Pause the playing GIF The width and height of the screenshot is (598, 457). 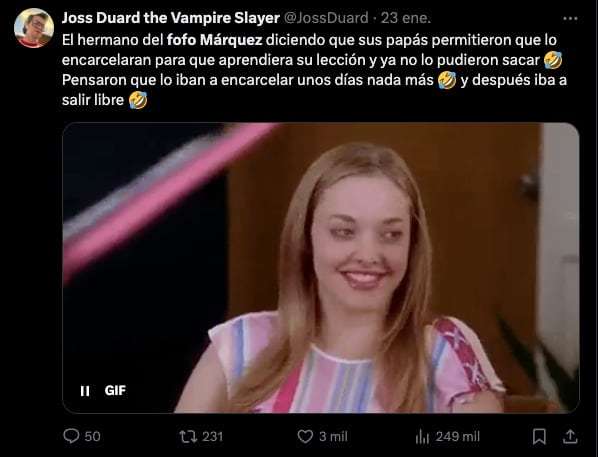point(85,391)
